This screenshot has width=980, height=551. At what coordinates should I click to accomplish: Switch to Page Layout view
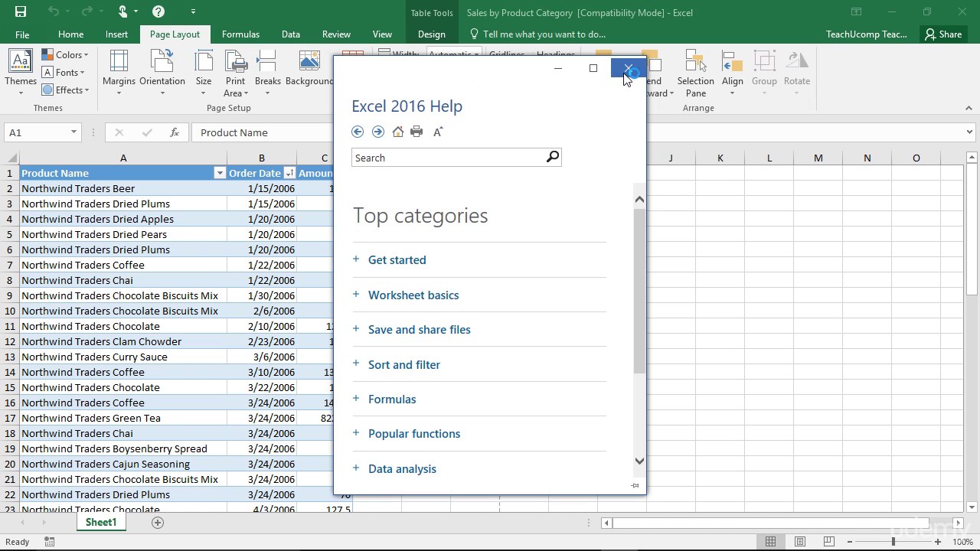click(x=800, y=542)
